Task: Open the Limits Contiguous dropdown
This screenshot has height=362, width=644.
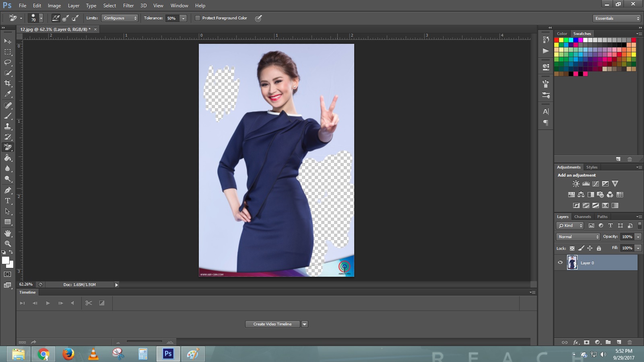Action: point(120,18)
